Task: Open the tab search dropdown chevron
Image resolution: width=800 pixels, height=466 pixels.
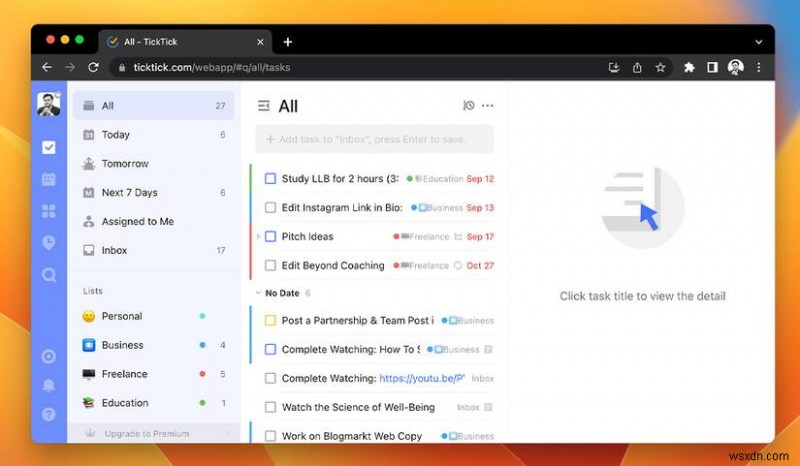Action: pyautogui.click(x=759, y=42)
